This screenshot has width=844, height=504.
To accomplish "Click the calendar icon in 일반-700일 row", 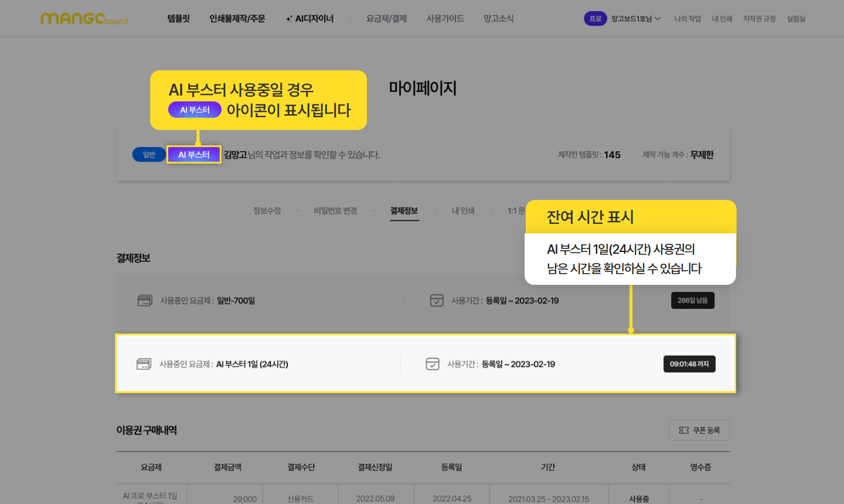I will (x=437, y=301).
